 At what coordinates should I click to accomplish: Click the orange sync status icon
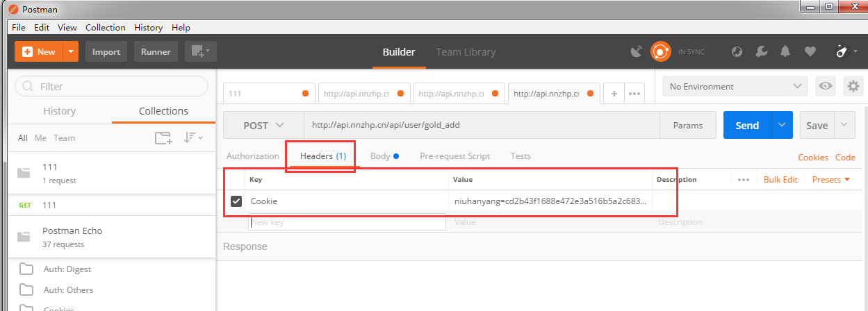[x=660, y=51]
